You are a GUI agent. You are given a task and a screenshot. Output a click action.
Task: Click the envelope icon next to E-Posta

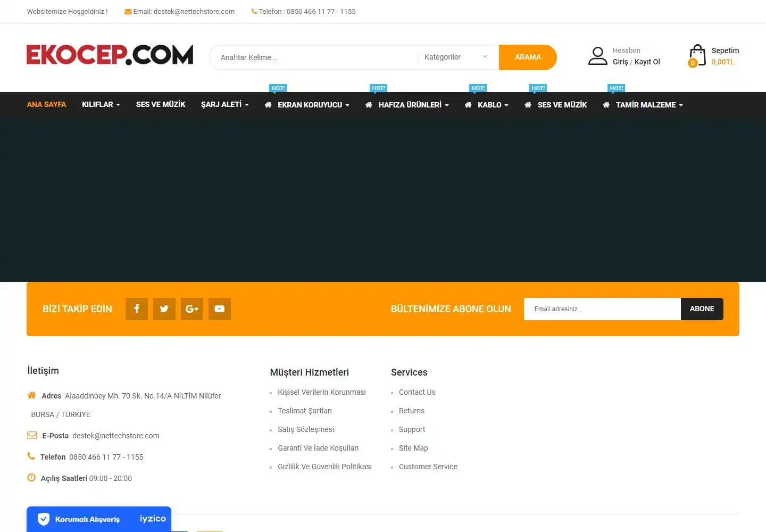[32, 435]
